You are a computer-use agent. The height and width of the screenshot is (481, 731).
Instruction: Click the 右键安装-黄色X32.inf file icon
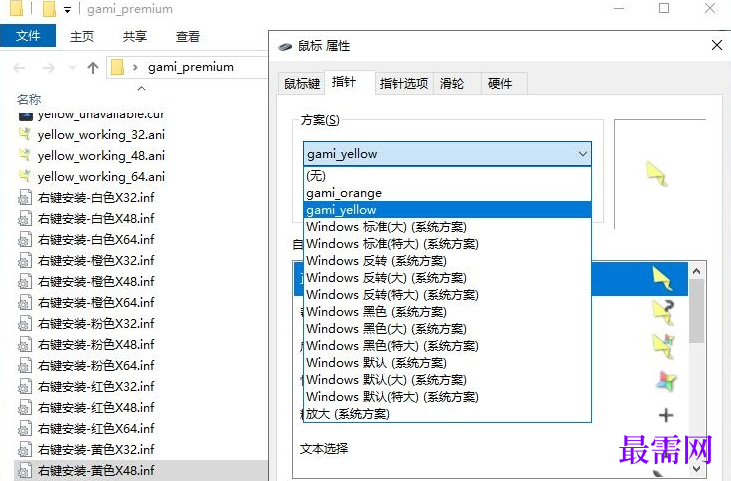coord(25,449)
